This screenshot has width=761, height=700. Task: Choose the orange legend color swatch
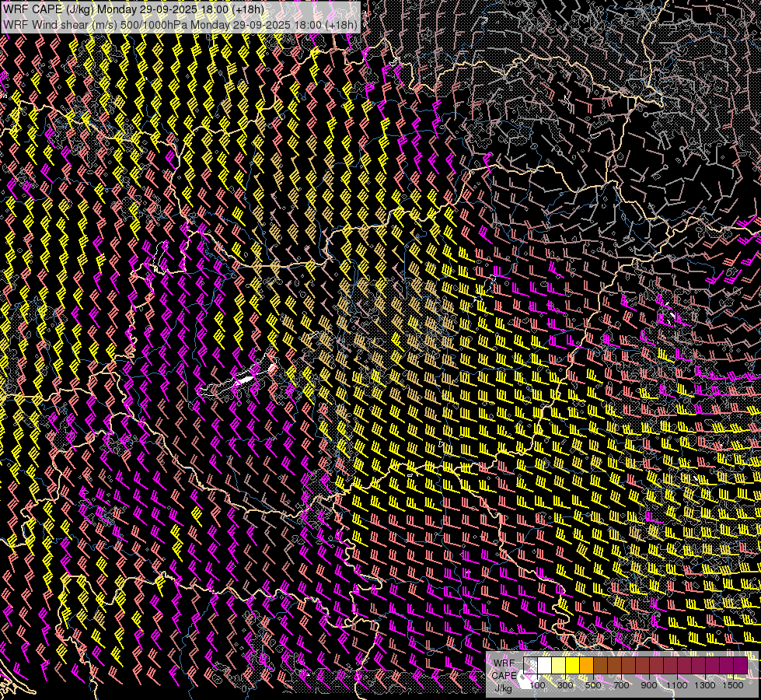coord(587,666)
